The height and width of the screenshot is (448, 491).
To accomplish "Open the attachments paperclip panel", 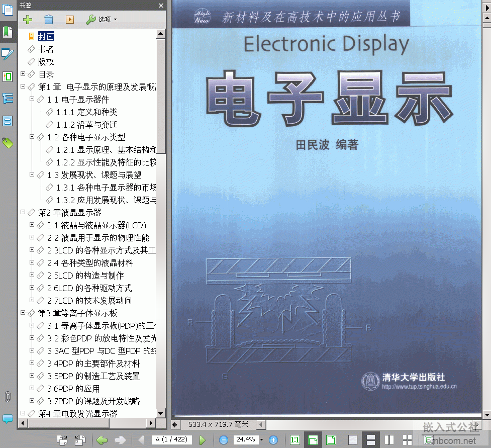I will click(8, 397).
